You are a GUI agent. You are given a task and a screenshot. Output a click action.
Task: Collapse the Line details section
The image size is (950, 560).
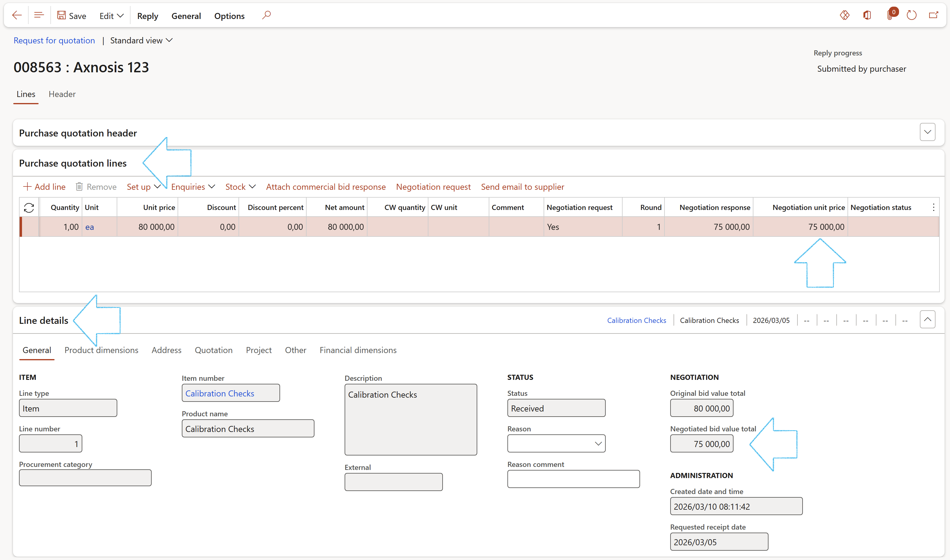[x=927, y=320]
